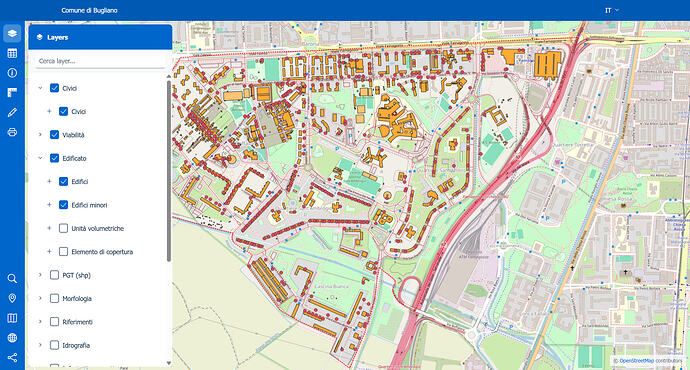The width and height of the screenshot is (690, 370).
Task: Click the Elemento di copertura layer name
Action: tap(102, 252)
